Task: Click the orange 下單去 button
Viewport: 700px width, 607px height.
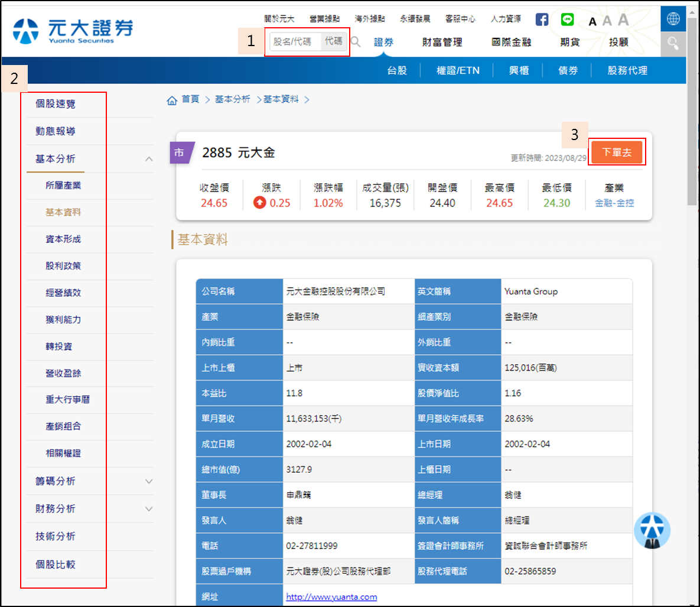Action: tap(617, 152)
